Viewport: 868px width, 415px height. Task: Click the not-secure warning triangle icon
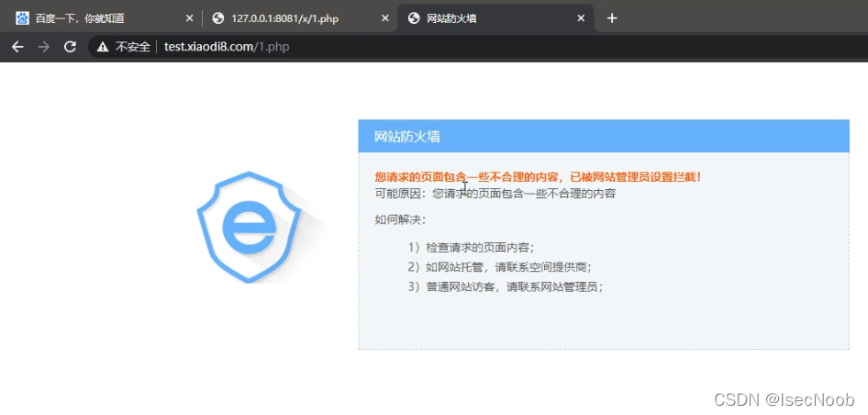pyautogui.click(x=103, y=47)
